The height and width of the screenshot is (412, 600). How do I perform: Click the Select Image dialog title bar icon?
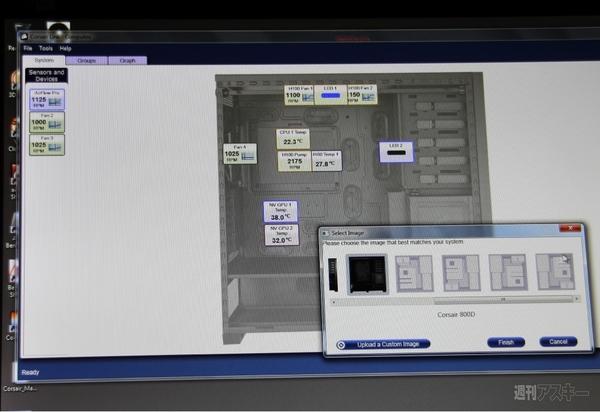point(325,233)
